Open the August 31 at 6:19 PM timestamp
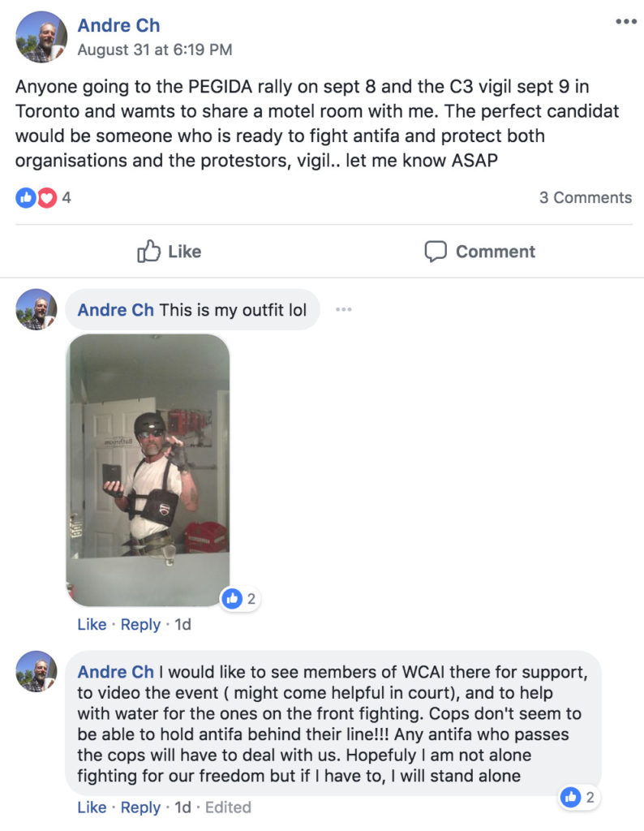The width and height of the screenshot is (644, 831). point(155,50)
